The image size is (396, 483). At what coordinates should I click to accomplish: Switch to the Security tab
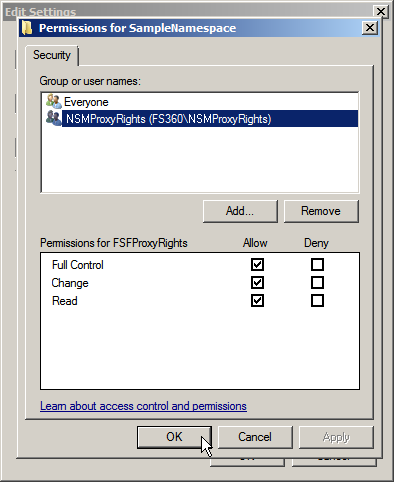pos(52,55)
